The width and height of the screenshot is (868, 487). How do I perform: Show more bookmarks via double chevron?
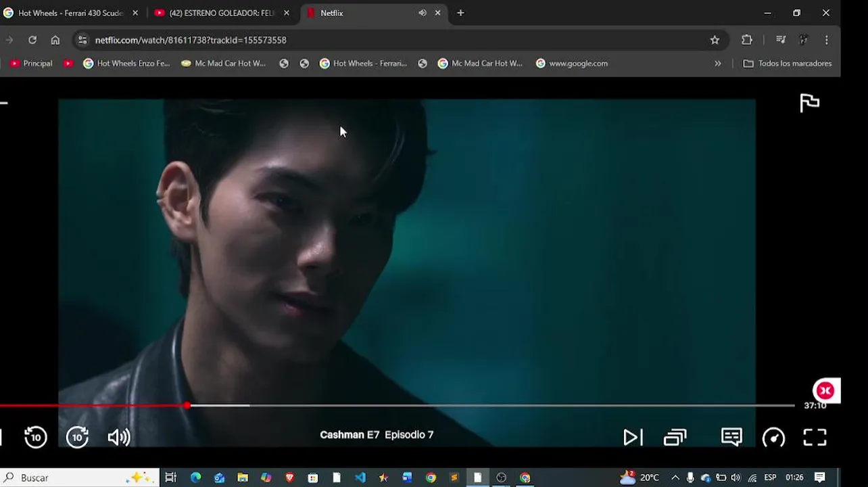(718, 64)
